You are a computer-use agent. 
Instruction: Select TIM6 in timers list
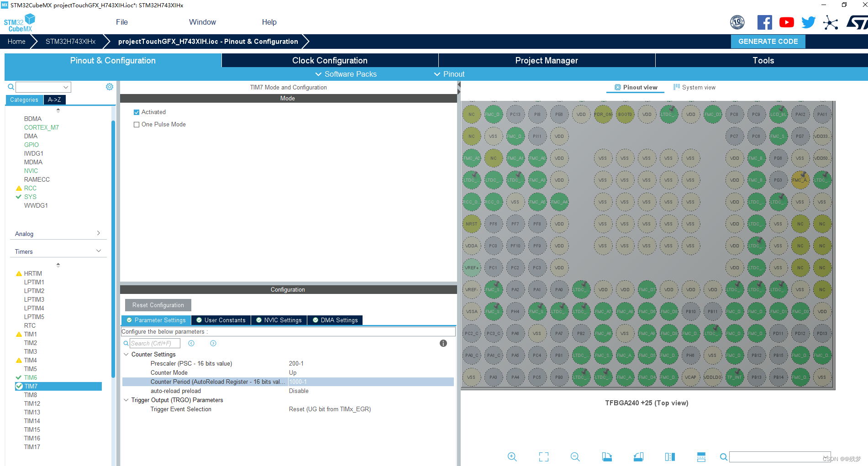click(x=31, y=377)
